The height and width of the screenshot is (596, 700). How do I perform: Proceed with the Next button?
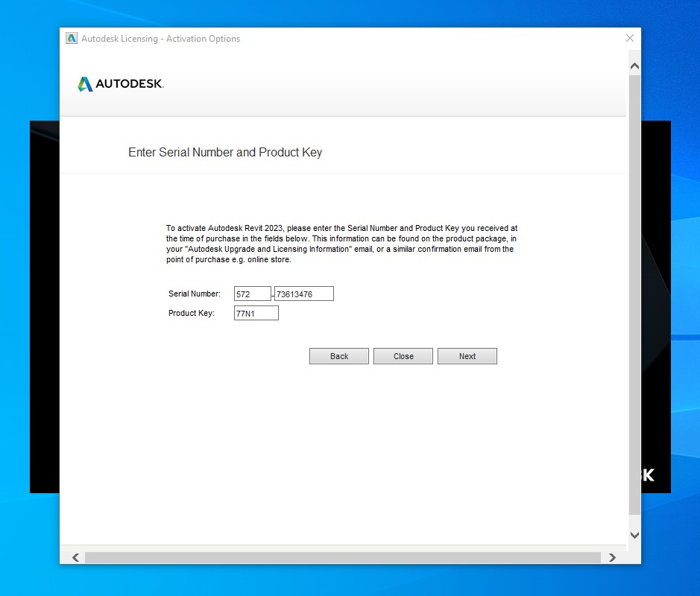(x=467, y=356)
